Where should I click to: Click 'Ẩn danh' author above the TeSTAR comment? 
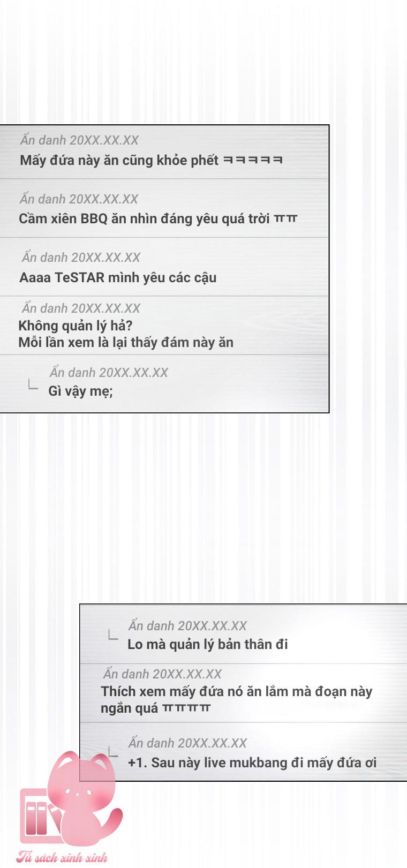pos(45,258)
